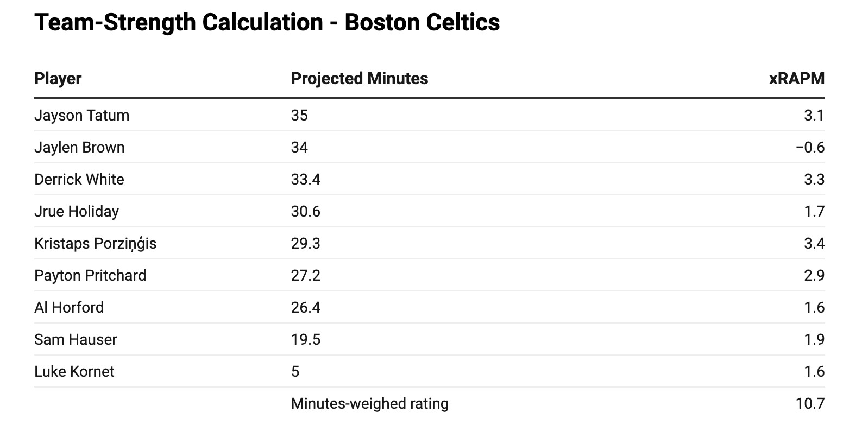Click the Payton Pritchard name cell
Image resolution: width=868 pixels, height=431 pixels.
pyautogui.click(x=90, y=276)
